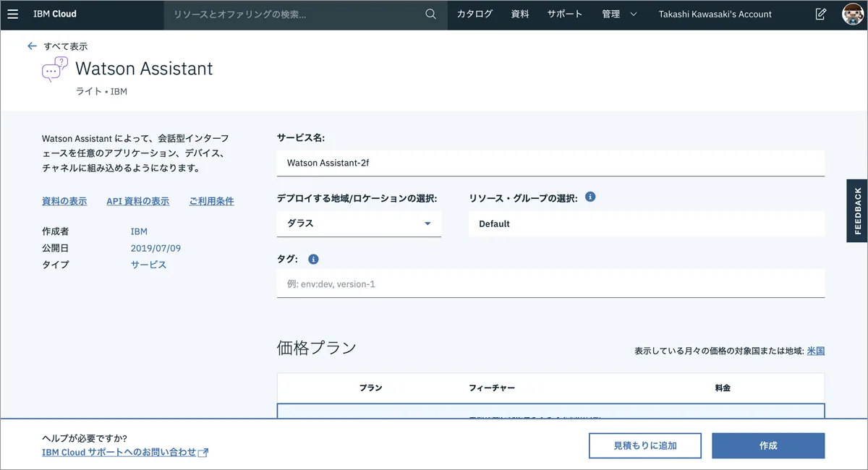Open Takashi Kawasaki's Account switcher
Viewport: 868px width, 470px height.
[x=715, y=14]
